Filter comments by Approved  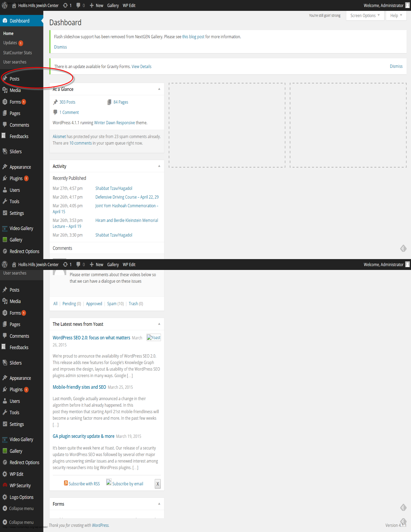94,304
